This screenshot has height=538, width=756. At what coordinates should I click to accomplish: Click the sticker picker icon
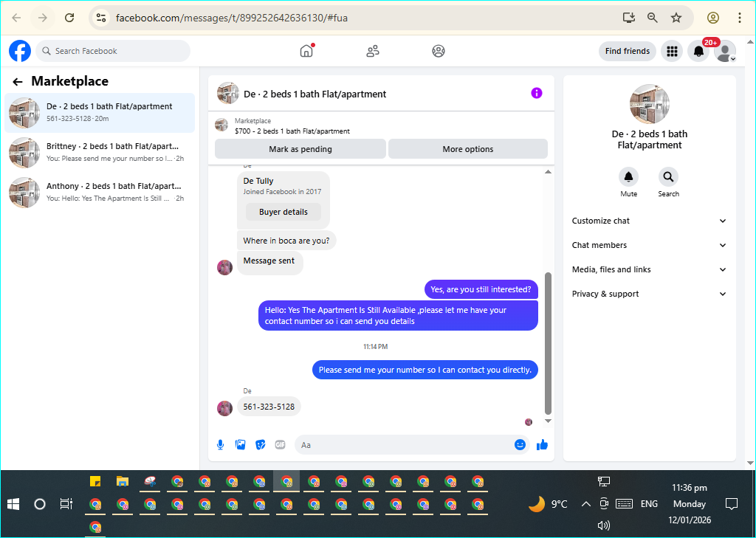point(261,444)
